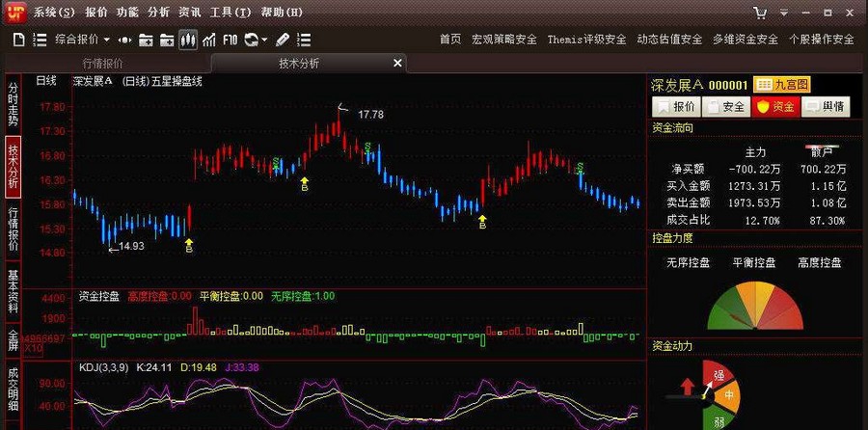Open the 报价 menu
Viewport: 868px width, 430px height.
(96, 13)
